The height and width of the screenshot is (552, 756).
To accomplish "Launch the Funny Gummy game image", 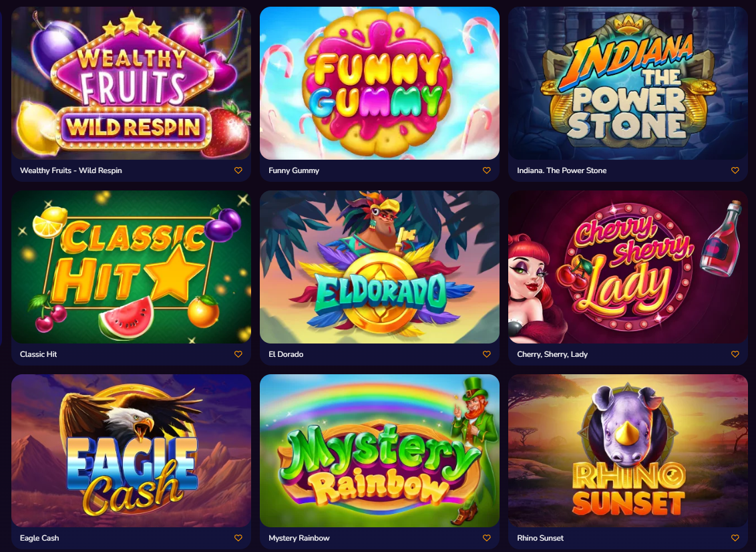I will tap(379, 83).
